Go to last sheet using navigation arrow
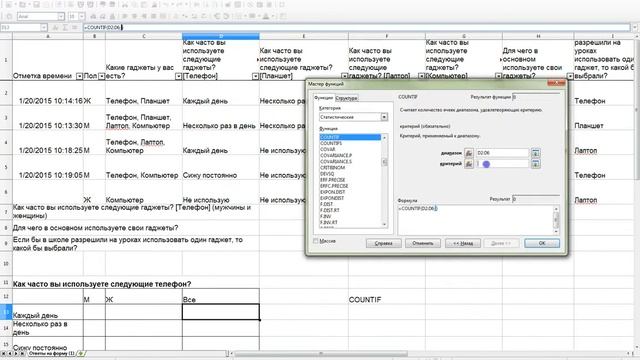The height and width of the screenshot is (360, 640). pos(22,353)
